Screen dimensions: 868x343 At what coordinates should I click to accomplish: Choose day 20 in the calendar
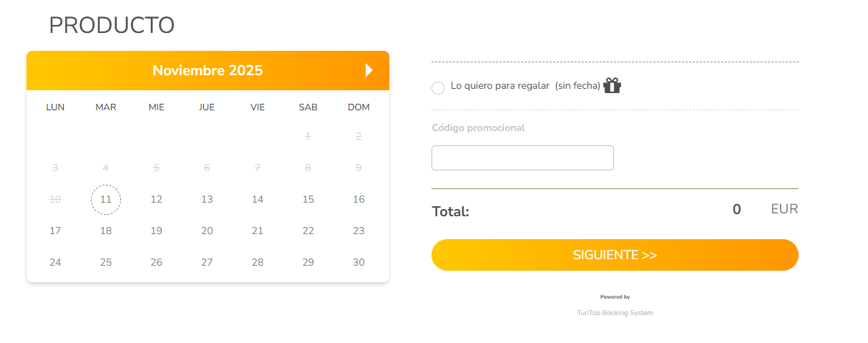(x=207, y=231)
